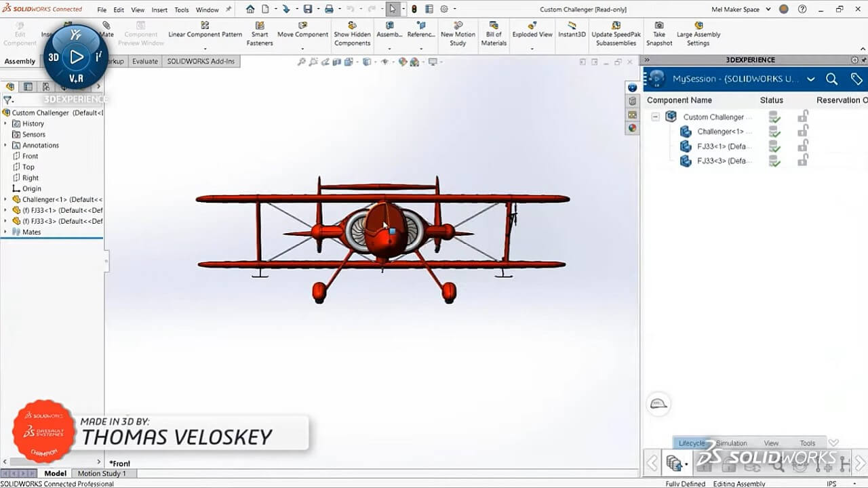The width and height of the screenshot is (868, 488).
Task: Start a New Motion Study
Action: point(458,35)
